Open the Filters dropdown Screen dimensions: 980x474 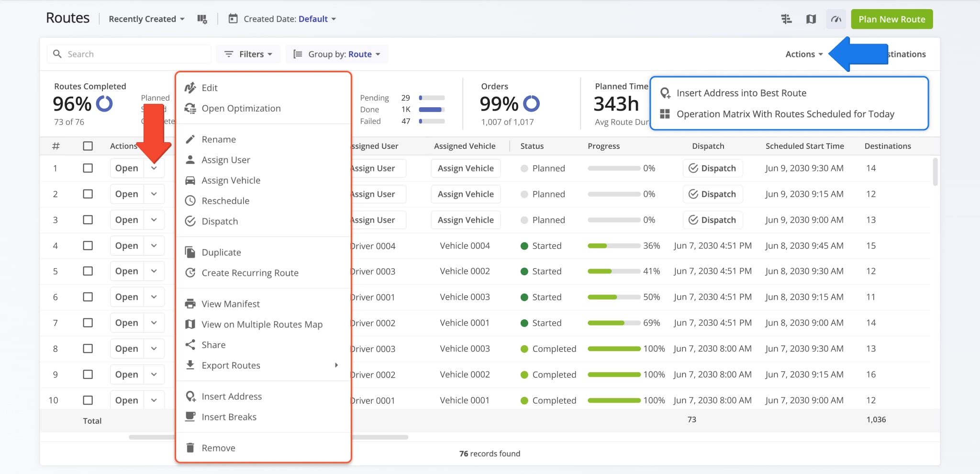point(248,54)
